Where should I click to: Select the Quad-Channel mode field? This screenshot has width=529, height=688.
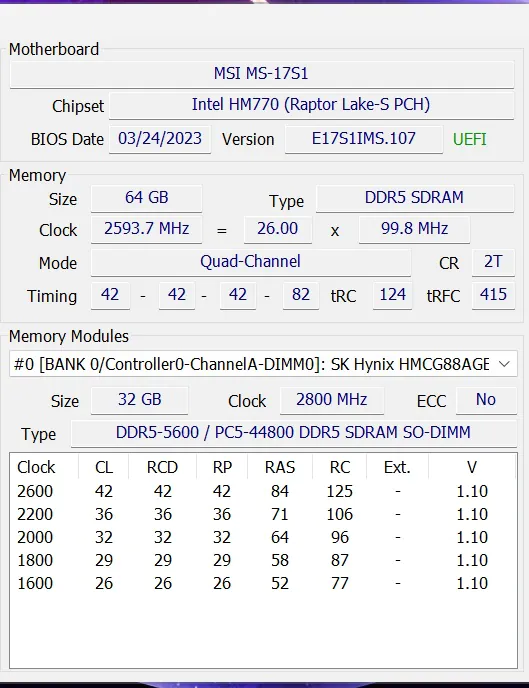(x=250, y=262)
